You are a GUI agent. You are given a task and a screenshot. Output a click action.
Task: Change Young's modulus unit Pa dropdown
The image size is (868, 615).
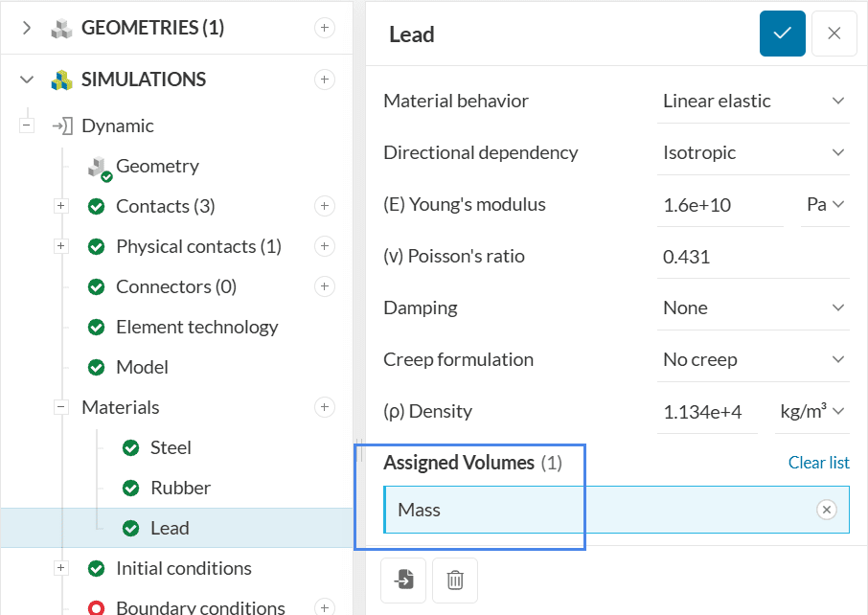tap(825, 204)
